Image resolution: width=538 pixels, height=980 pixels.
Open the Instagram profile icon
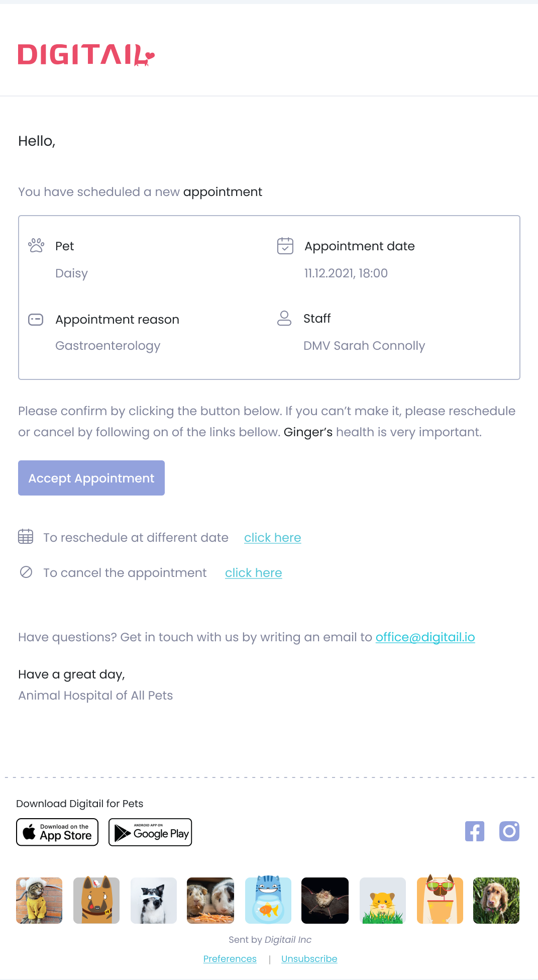[509, 831]
